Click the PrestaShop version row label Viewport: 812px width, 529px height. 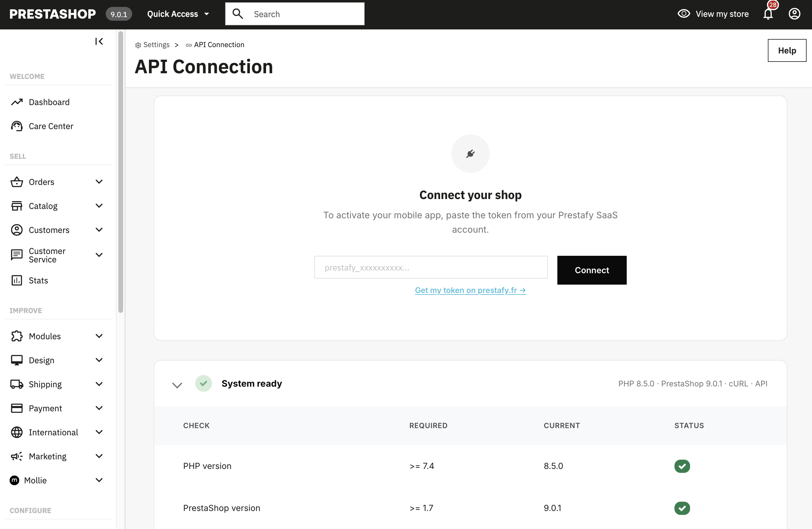point(221,508)
